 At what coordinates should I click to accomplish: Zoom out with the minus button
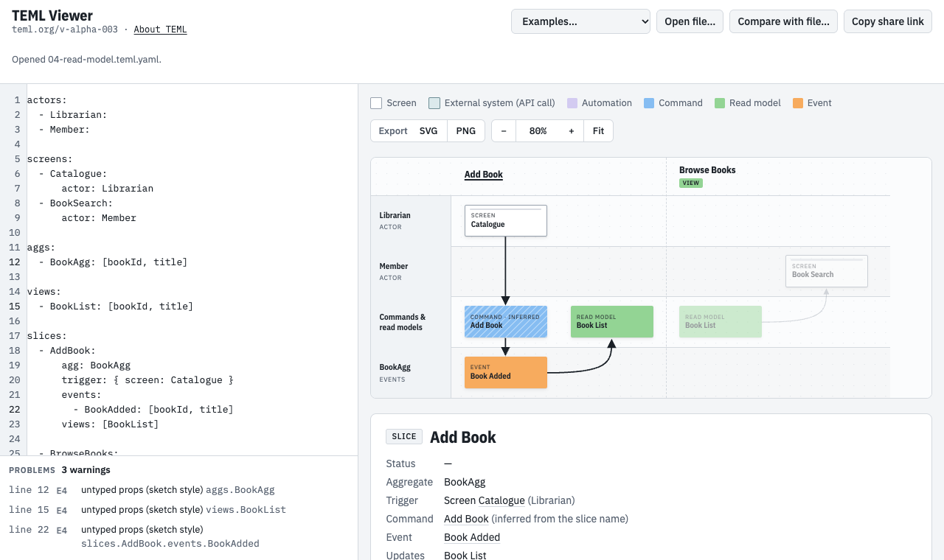504,131
